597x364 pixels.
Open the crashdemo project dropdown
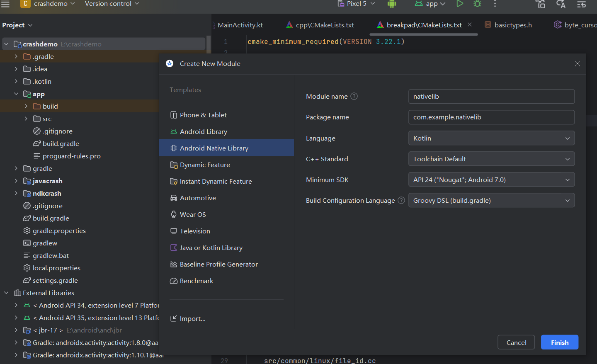48,4
